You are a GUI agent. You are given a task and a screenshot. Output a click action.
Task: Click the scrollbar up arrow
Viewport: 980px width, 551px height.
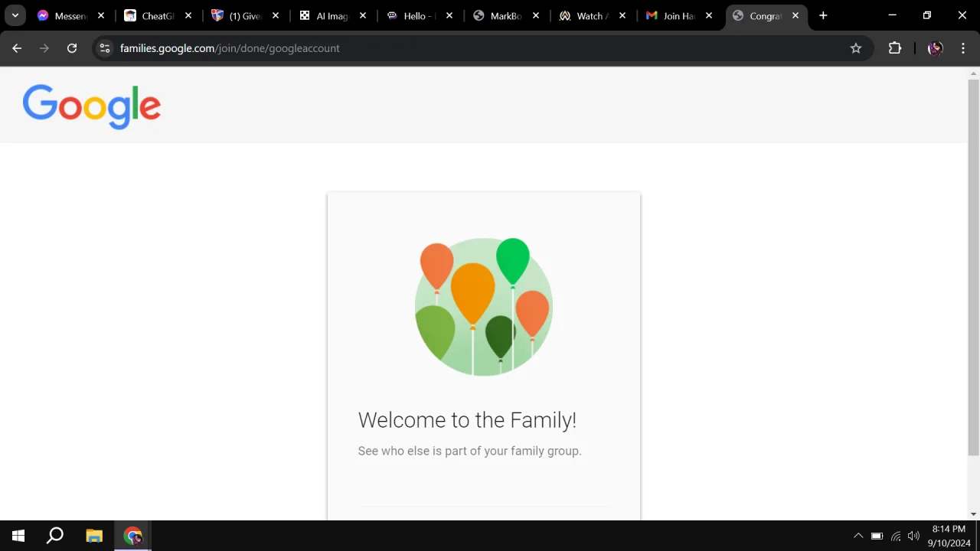(974, 73)
